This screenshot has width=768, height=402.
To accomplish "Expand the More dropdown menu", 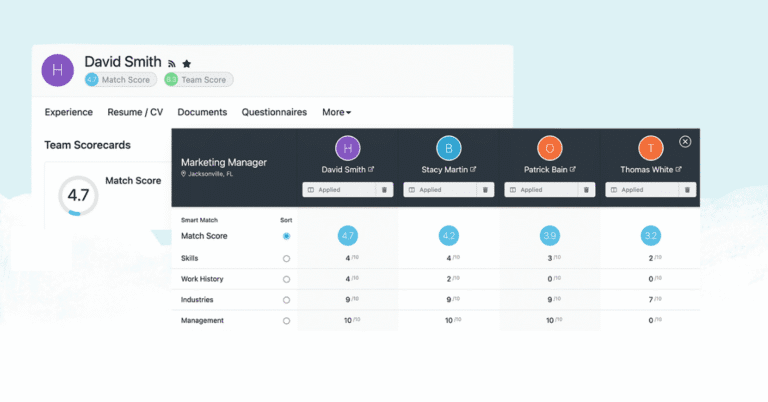I will pos(336,112).
